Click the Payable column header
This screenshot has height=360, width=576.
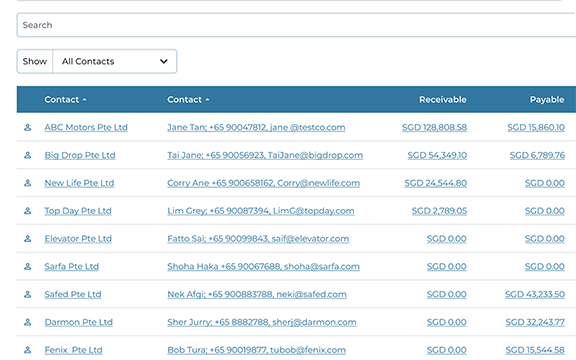547,100
